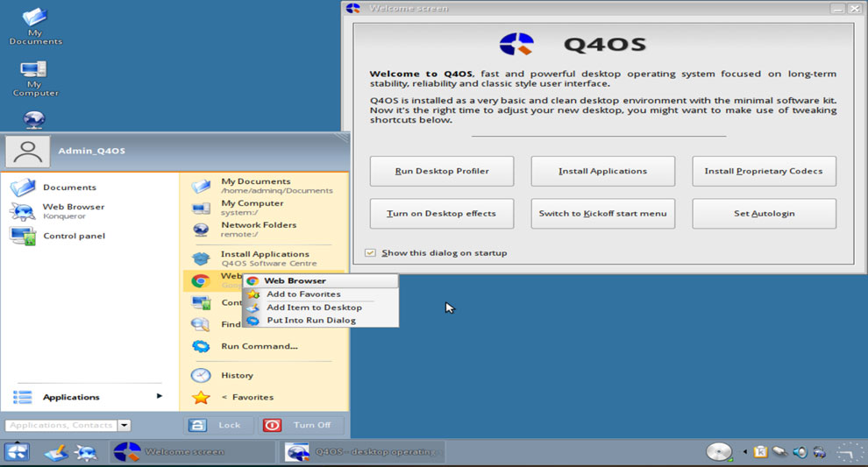Open Run Command entry
This screenshot has width=868, height=467.
[245, 346]
